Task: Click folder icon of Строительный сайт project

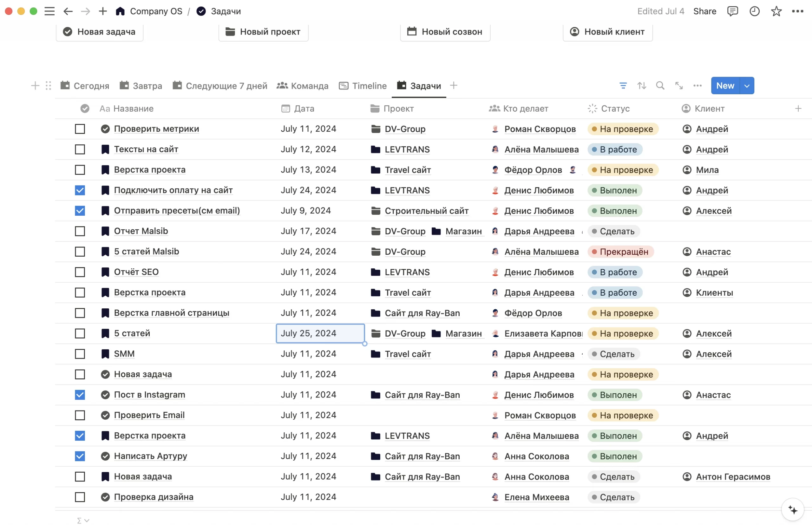Action: 375,211
